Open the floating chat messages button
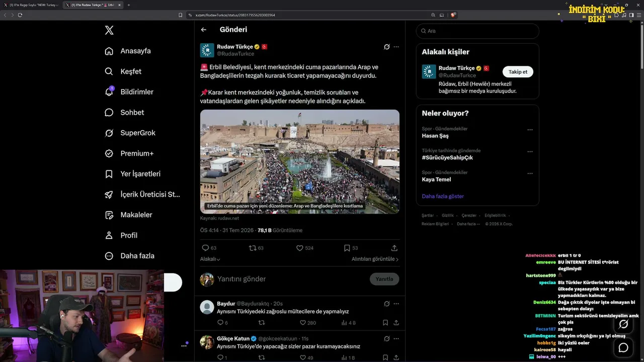Viewport: 644px width, 362px height. (x=623, y=347)
